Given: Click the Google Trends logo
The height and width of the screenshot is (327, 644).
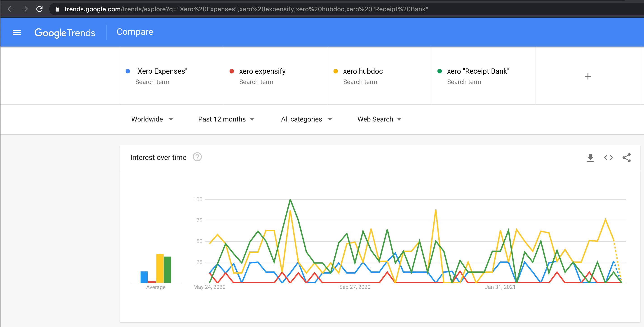Looking at the screenshot, I should pos(65,33).
